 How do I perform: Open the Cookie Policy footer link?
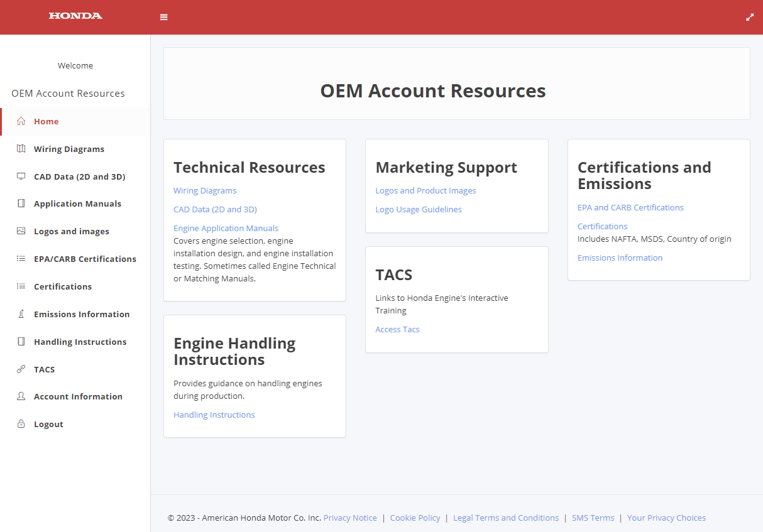click(415, 518)
